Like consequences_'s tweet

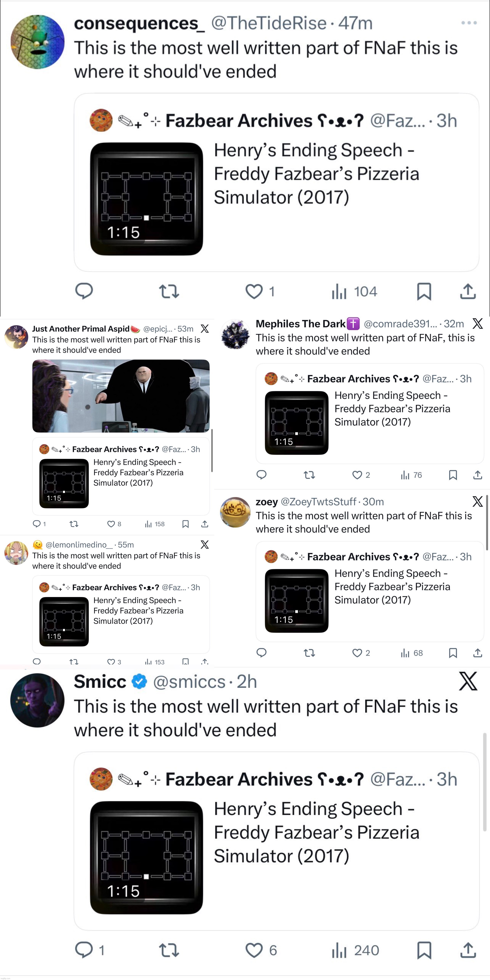254,291
